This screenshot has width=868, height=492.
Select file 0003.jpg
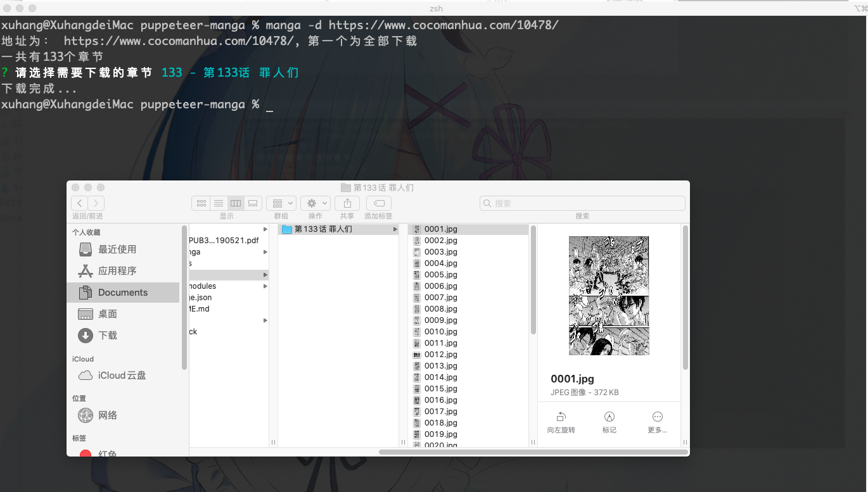468,252
